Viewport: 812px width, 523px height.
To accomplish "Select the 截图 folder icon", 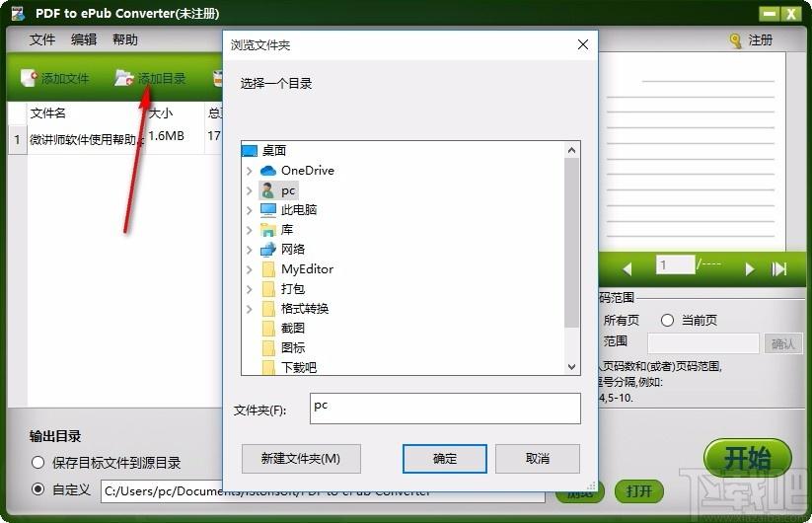I will pyautogui.click(x=268, y=329).
